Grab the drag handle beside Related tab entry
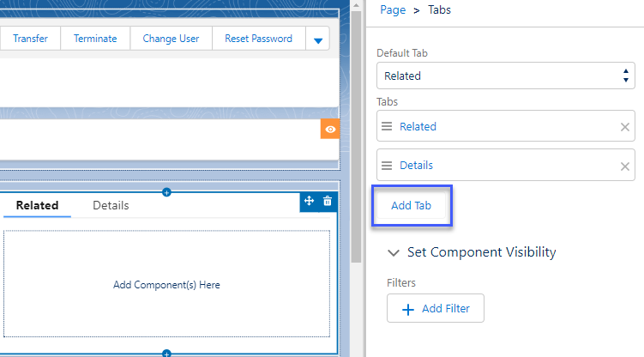The width and height of the screenshot is (644, 357). click(387, 127)
